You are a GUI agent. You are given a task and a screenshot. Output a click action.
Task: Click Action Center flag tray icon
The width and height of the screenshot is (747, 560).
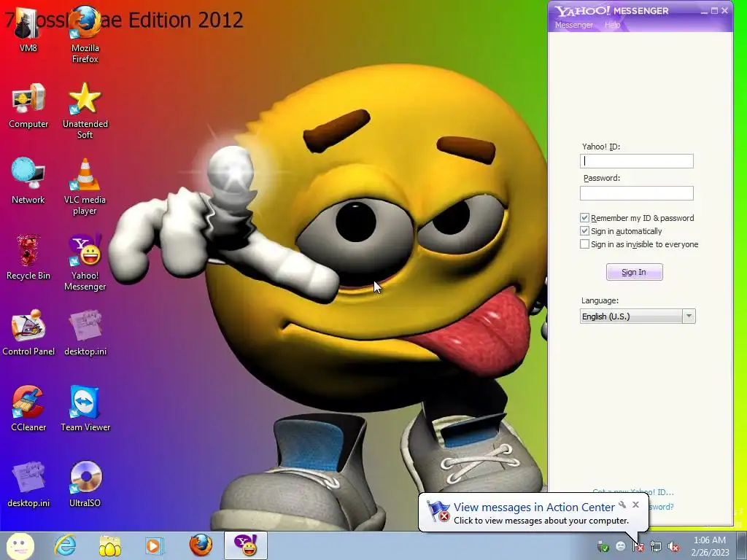point(638,547)
